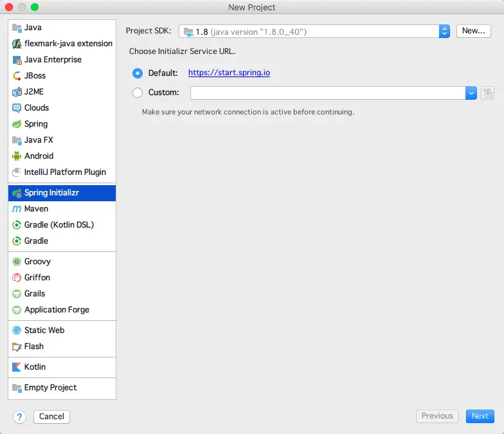Click the icon button beside the Custom URL field
Screen dimensions: 504x434
point(487,93)
